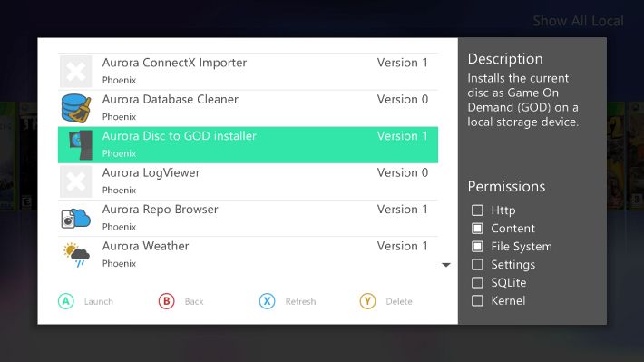Click the down arrow to show more scripts
The image size is (644, 362).
pos(446,265)
